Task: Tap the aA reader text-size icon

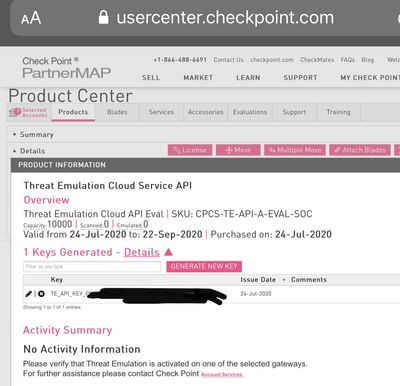Action: 31,18
